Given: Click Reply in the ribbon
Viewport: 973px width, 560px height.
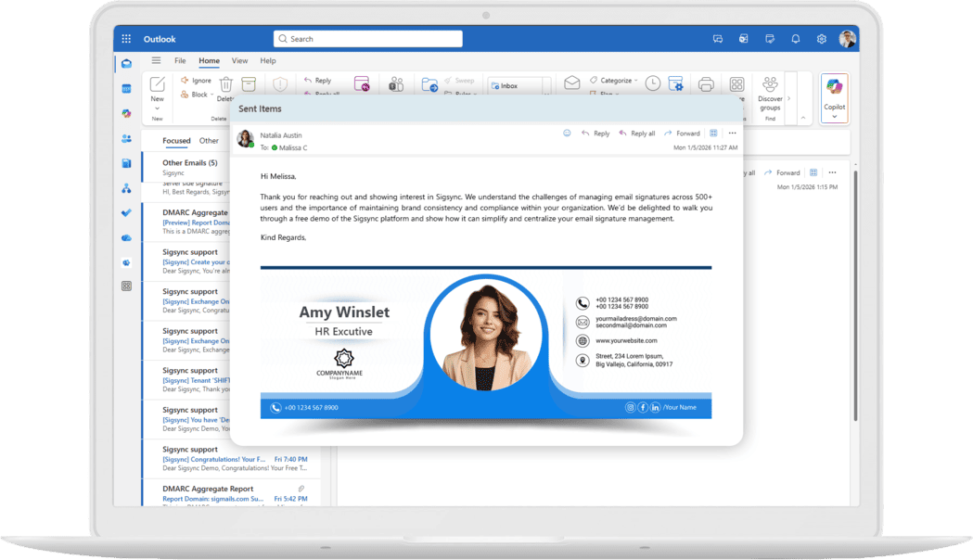Looking at the screenshot, I should [318, 80].
